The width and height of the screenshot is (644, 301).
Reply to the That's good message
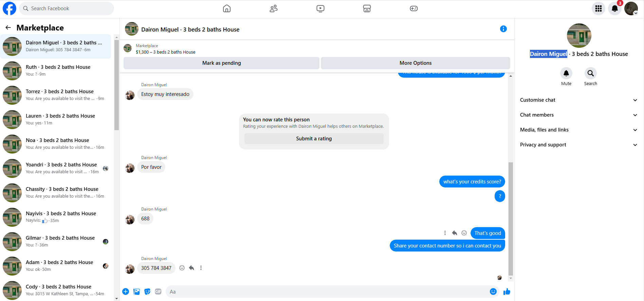click(x=455, y=233)
